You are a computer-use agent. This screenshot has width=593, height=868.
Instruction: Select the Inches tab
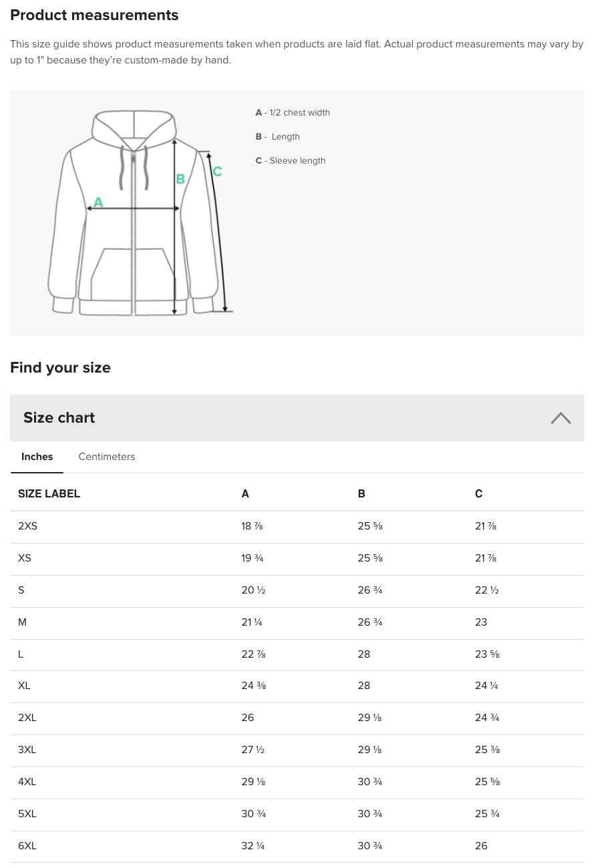(37, 457)
